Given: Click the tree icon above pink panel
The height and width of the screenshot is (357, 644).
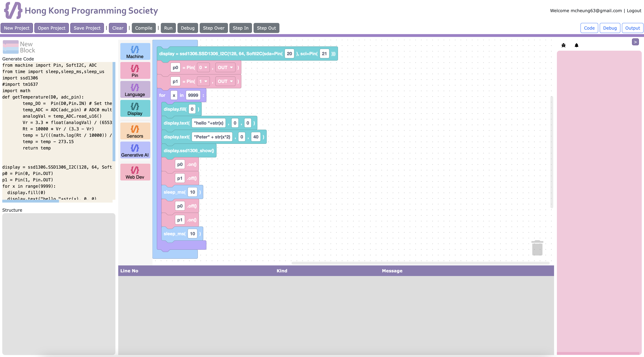Looking at the screenshot, I should (x=577, y=45).
